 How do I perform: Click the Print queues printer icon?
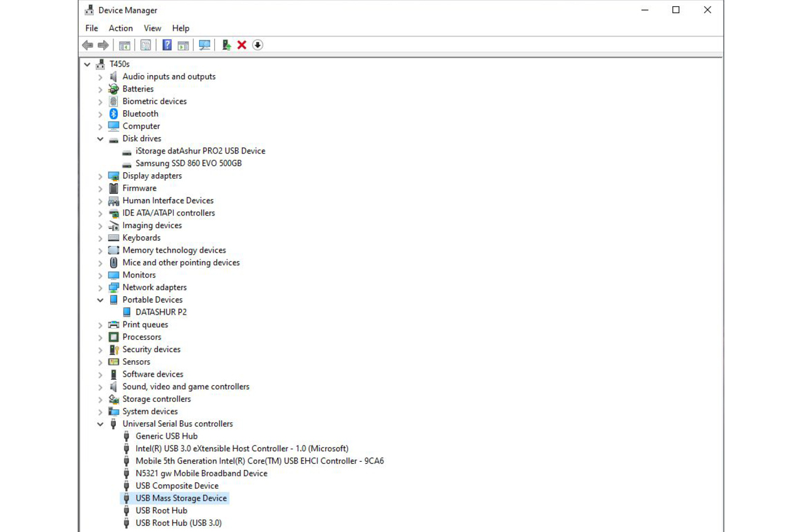pos(113,325)
